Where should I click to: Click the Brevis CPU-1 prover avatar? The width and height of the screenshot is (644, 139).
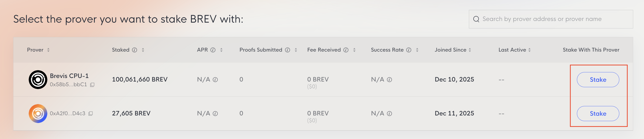pyautogui.click(x=38, y=80)
